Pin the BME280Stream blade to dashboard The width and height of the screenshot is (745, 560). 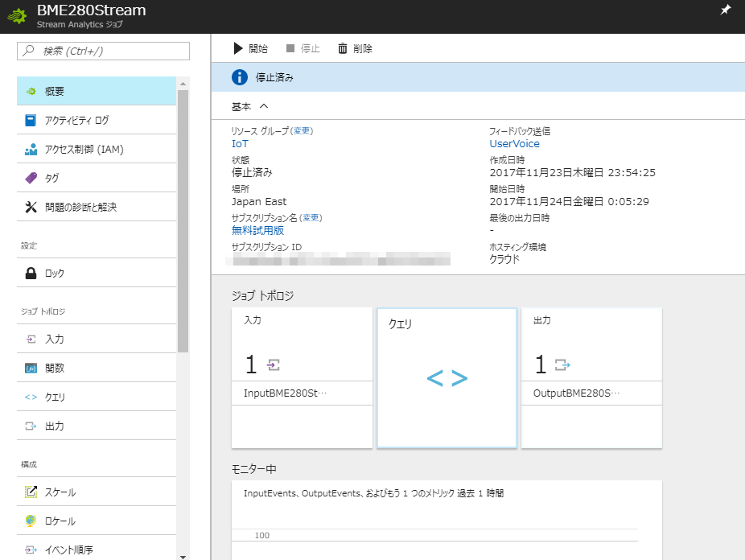tap(726, 10)
